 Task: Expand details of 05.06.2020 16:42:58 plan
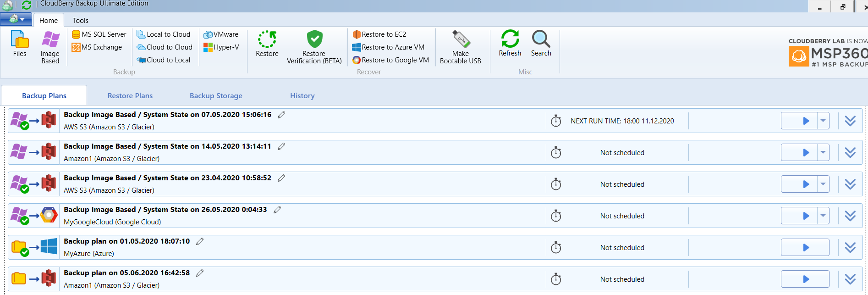(850, 279)
